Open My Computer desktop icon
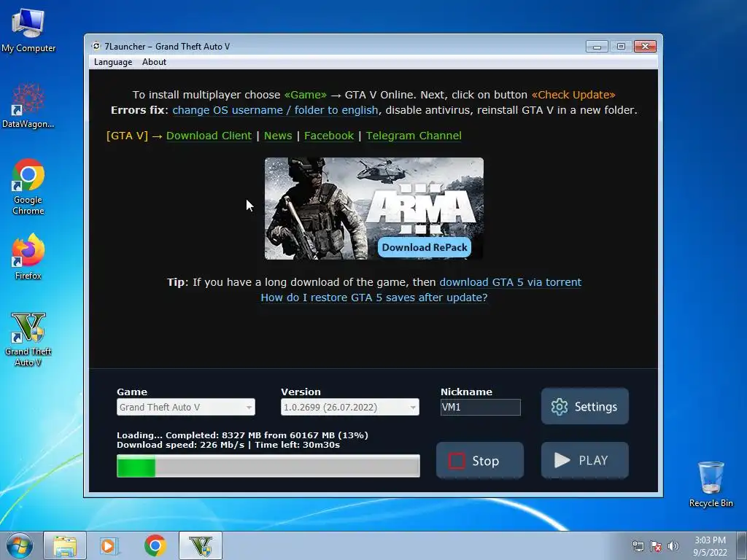This screenshot has height=560, width=747. click(28, 29)
